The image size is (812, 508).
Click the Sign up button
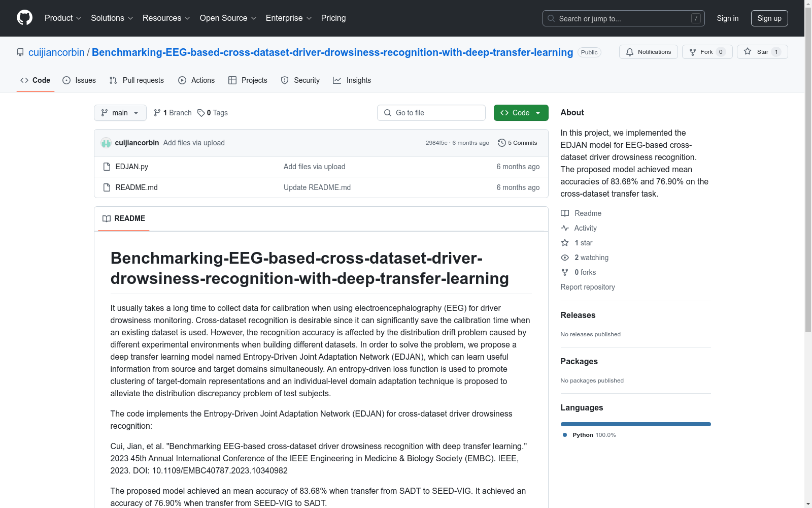click(769, 18)
